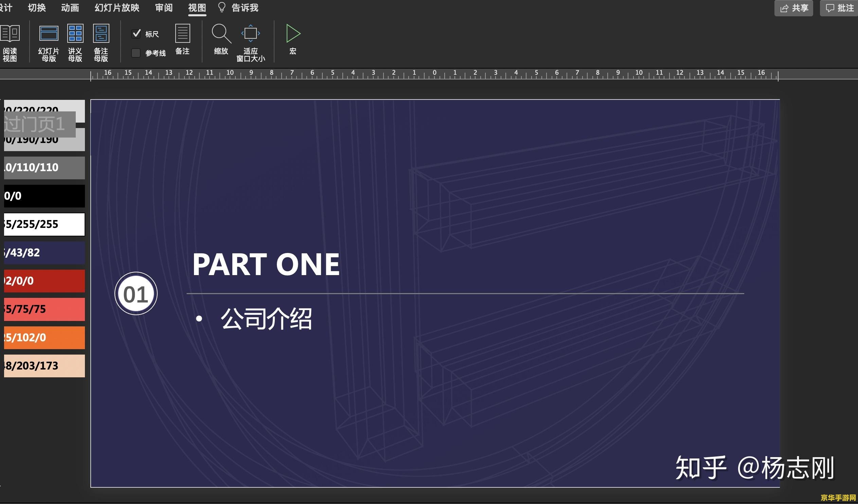Open the Review (审阅) tab
The width and height of the screenshot is (858, 504).
(x=164, y=7)
